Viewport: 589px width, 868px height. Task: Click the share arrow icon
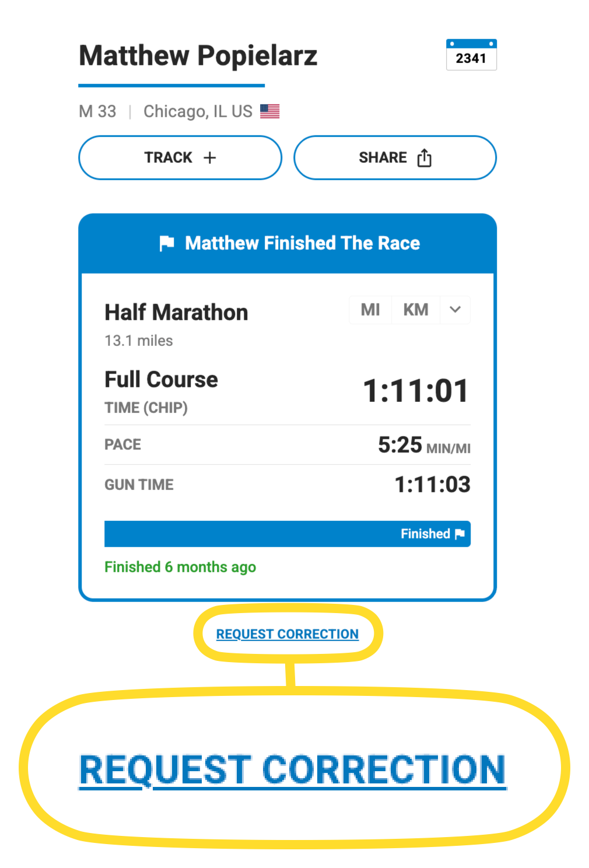tap(425, 158)
